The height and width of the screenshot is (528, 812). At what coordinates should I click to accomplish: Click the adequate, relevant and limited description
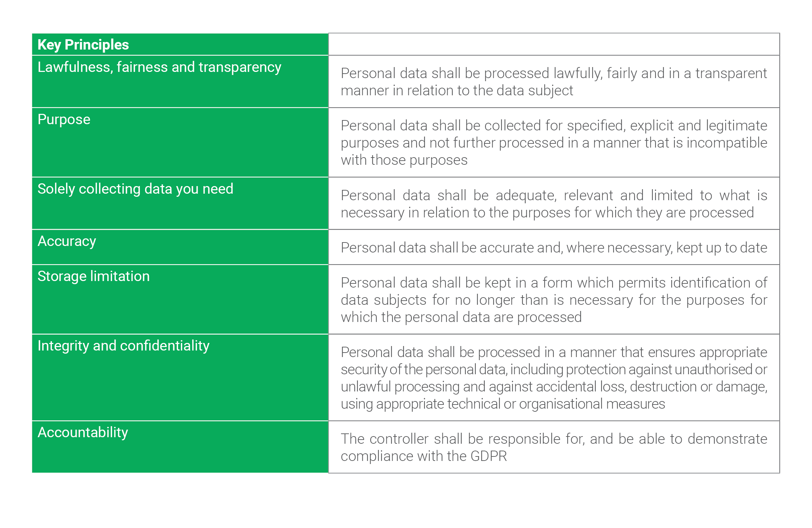tap(554, 204)
